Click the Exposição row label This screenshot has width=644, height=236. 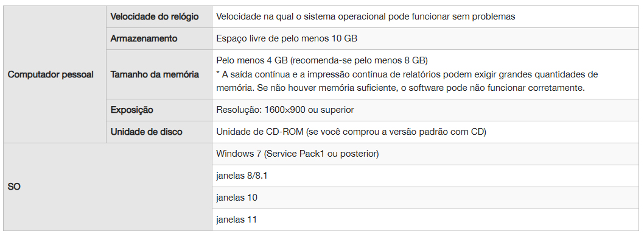point(131,110)
